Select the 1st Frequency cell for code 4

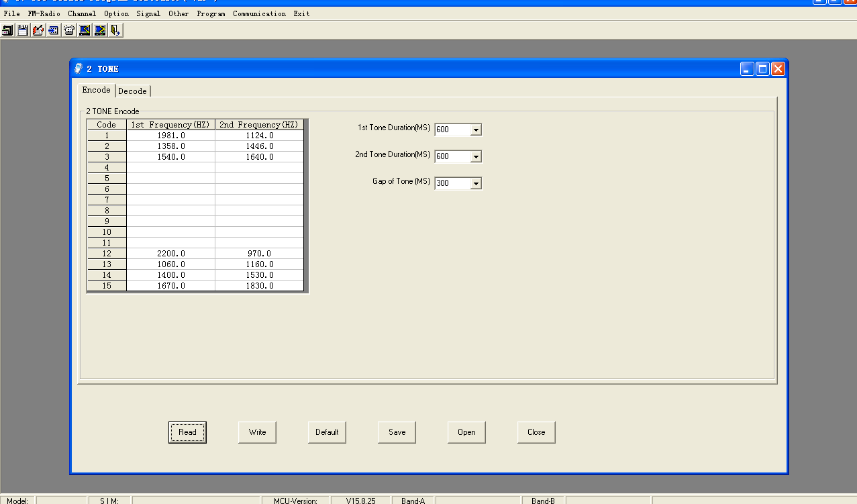point(170,168)
